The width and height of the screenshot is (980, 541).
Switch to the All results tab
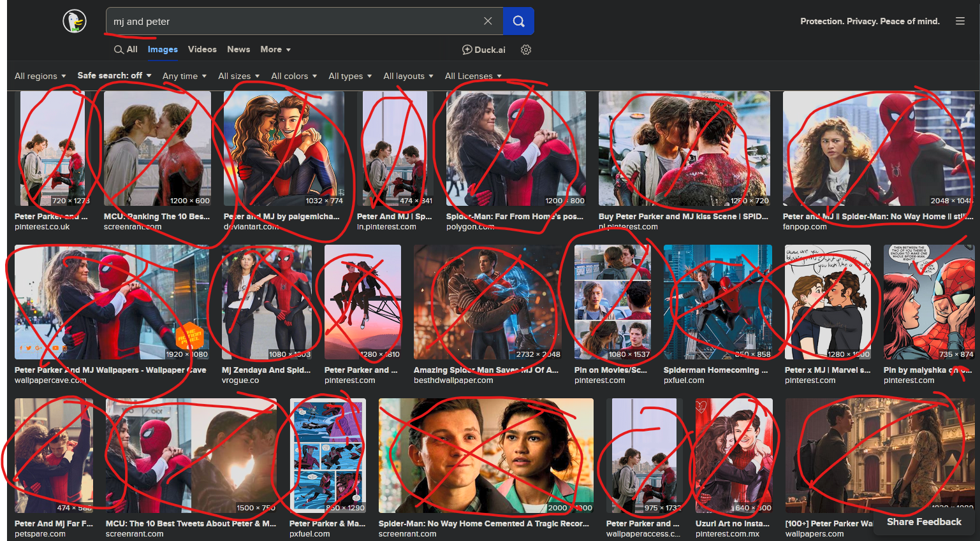126,49
